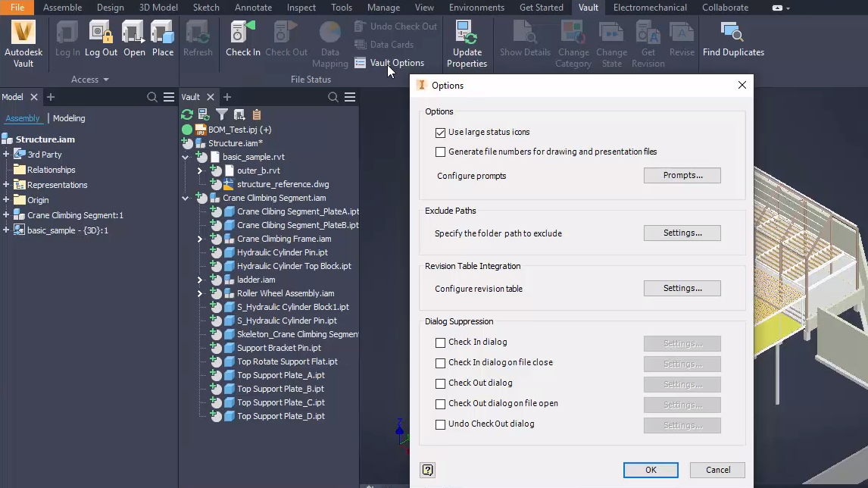The image size is (868, 488).
Task: Switch to the Electromechanical ribbon tab
Action: coord(650,8)
